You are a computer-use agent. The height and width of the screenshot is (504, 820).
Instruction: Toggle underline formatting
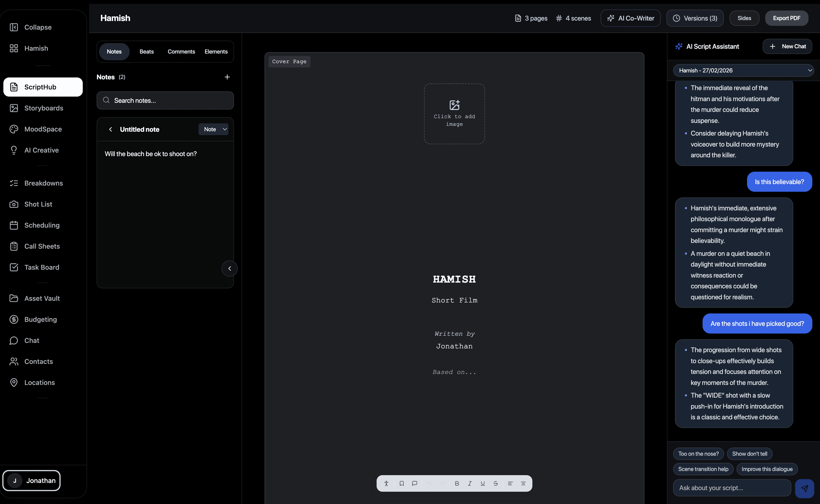coord(482,483)
